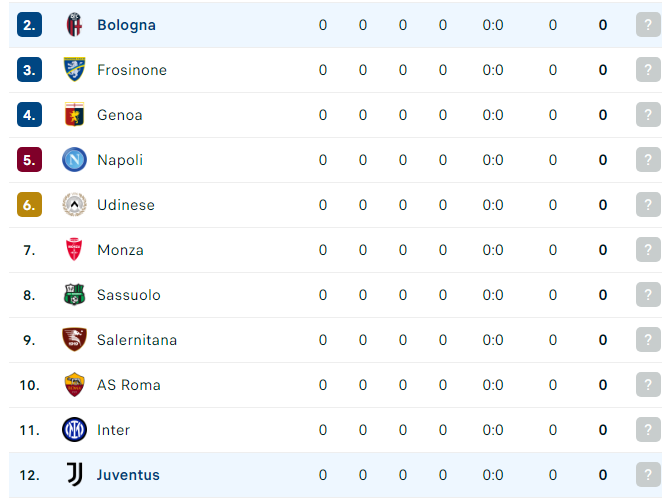The width and height of the screenshot is (662, 500).
Task: Click the form question mark for Inter
Action: coord(648,430)
